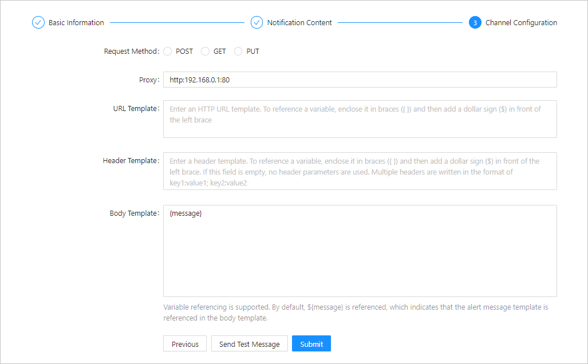The image size is (588, 364).
Task: Click the Body Template label
Action: (134, 213)
